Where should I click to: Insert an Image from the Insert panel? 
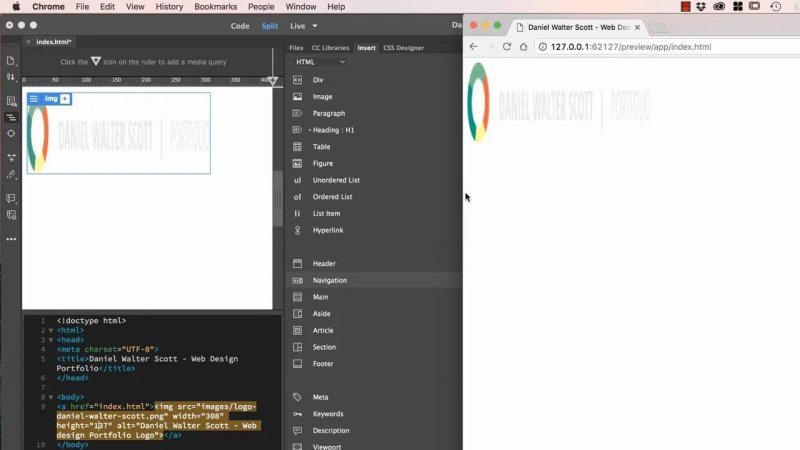322,96
